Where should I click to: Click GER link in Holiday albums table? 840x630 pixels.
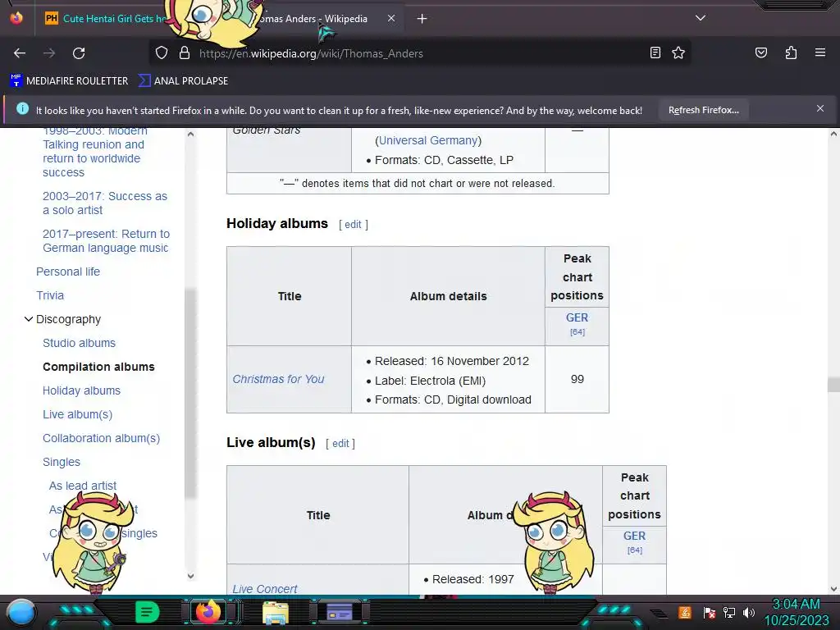[x=577, y=317]
